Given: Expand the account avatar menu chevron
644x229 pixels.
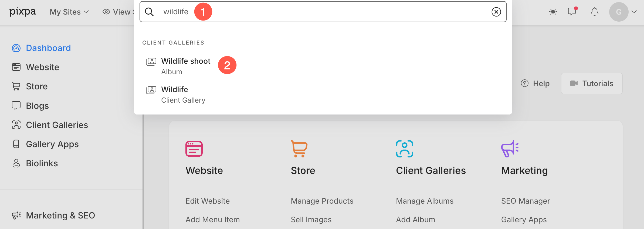Looking at the screenshot, I should click(x=634, y=12).
